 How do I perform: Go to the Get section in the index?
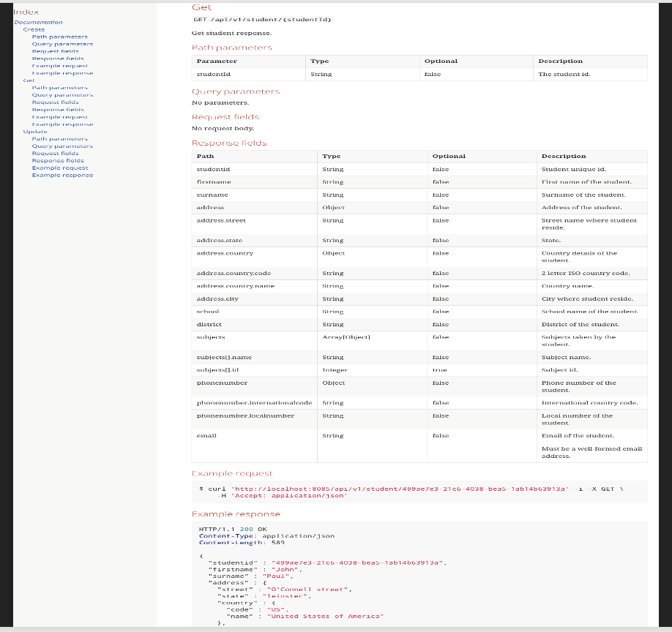coord(29,80)
